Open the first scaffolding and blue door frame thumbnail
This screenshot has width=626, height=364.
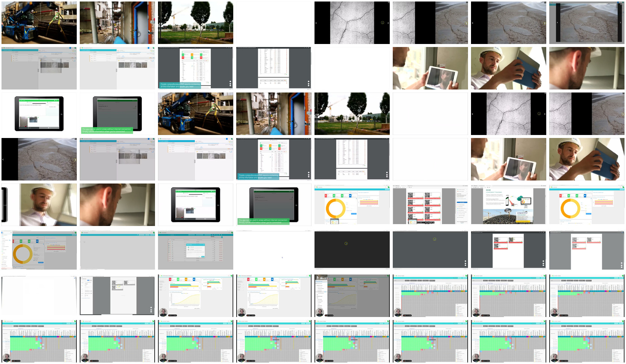(117, 23)
